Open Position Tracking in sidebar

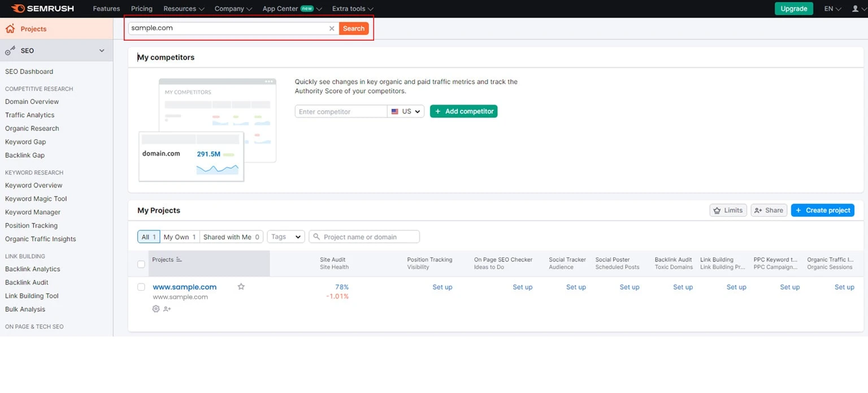click(x=32, y=225)
